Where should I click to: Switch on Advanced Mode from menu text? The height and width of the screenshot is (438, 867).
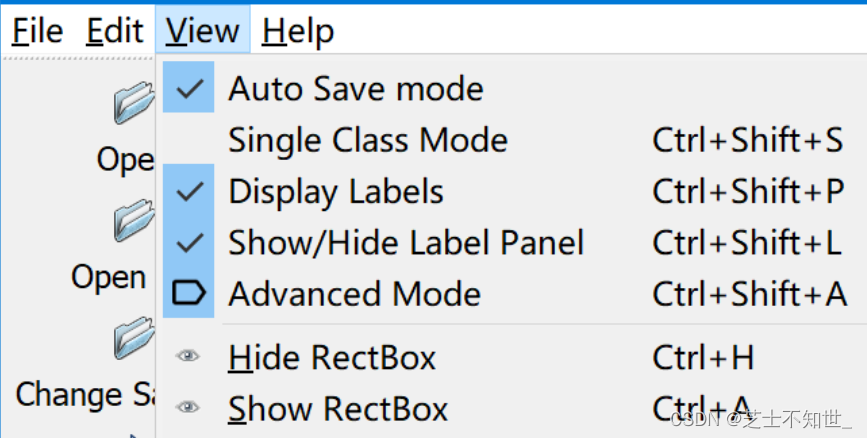[x=354, y=294]
